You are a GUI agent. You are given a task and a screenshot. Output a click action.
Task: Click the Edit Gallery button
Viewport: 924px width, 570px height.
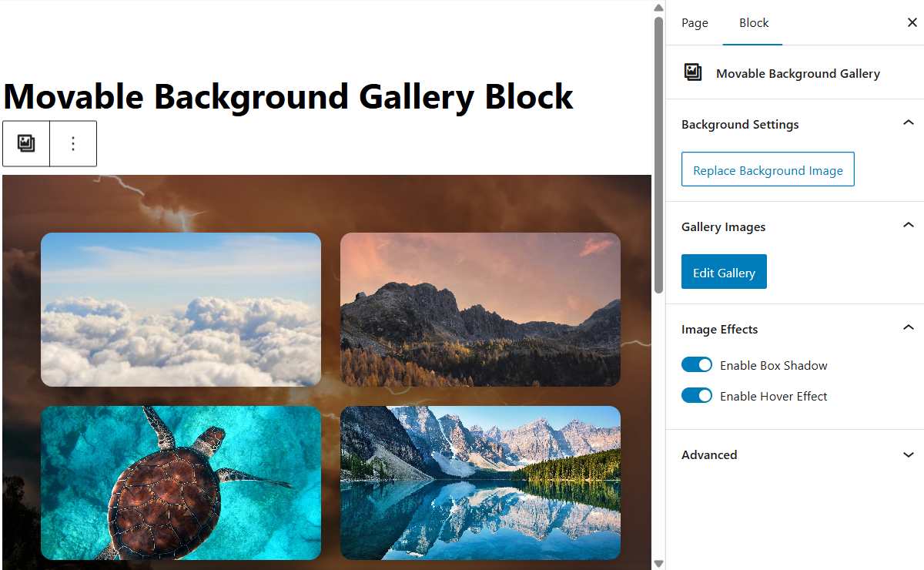click(x=724, y=272)
